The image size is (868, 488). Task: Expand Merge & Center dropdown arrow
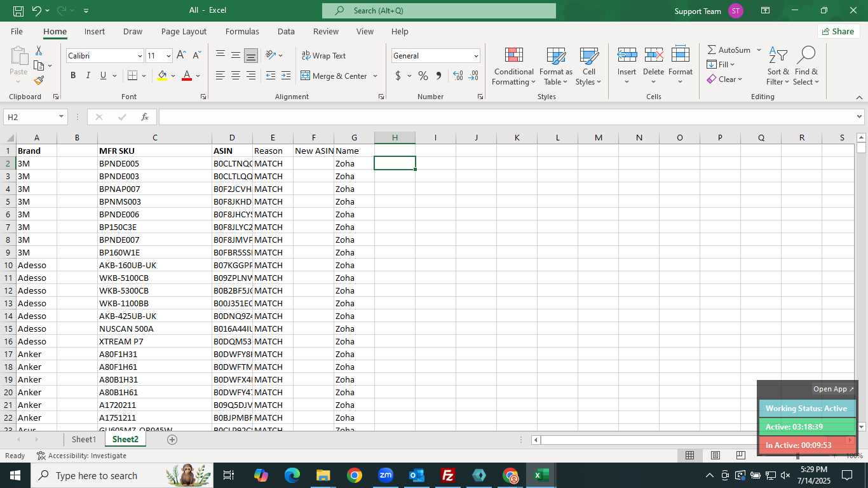click(x=375, y=76)
